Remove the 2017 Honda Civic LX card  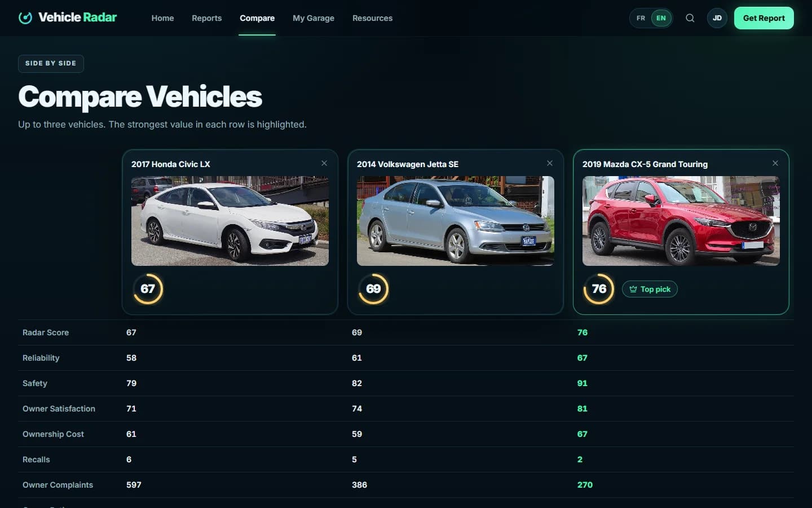click(x=324, y=163)
